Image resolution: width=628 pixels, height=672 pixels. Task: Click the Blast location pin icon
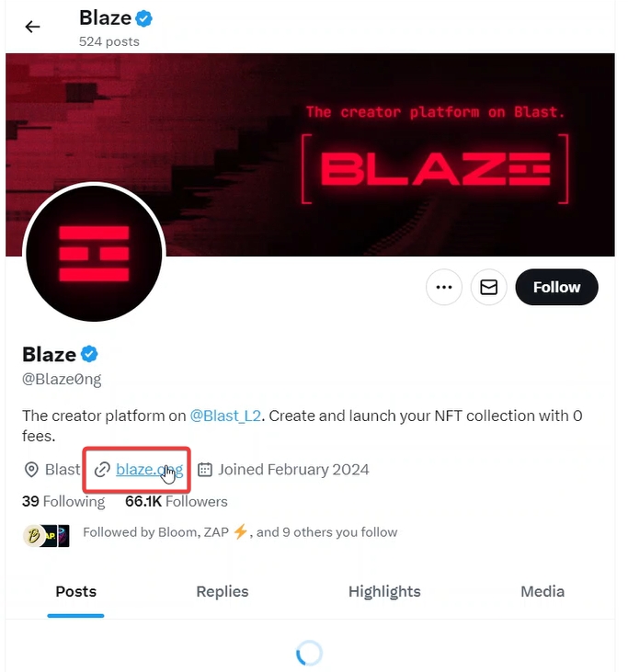point(31,470)
